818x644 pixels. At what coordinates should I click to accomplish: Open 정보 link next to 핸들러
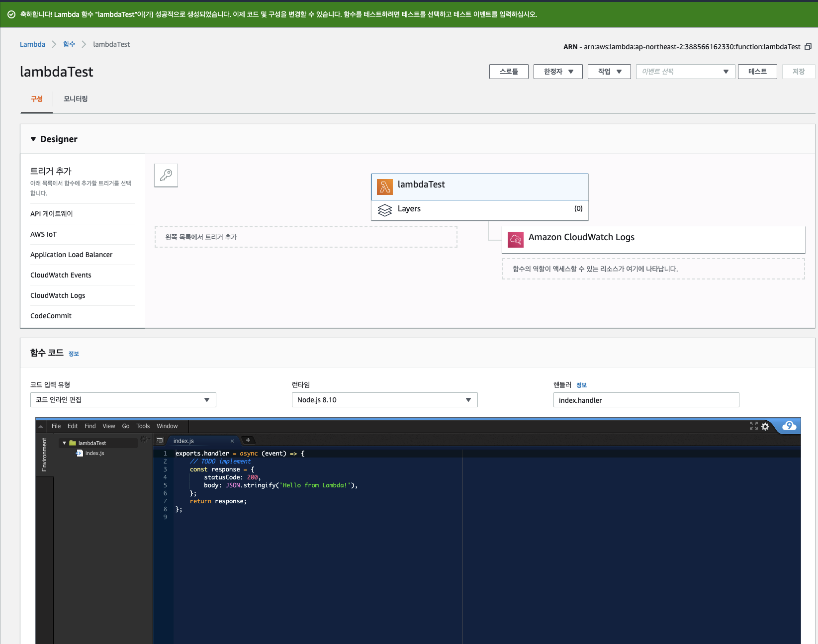[x=581, y=385]
